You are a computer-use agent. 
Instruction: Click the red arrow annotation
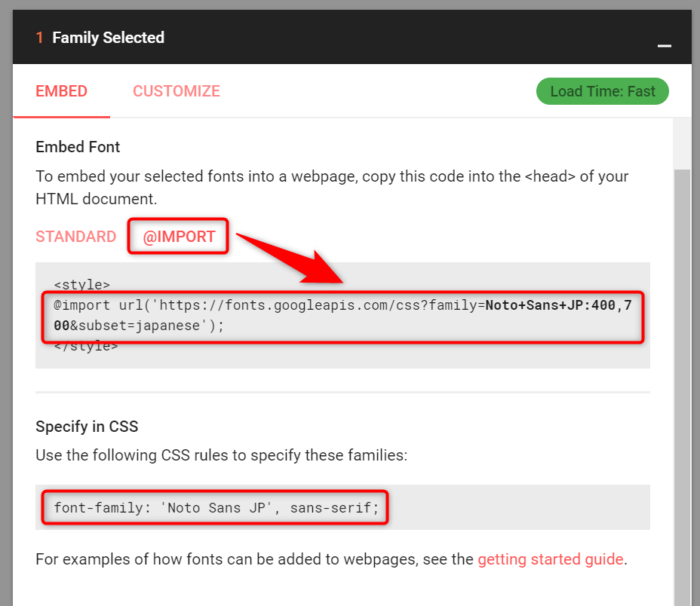coord(290,255)
